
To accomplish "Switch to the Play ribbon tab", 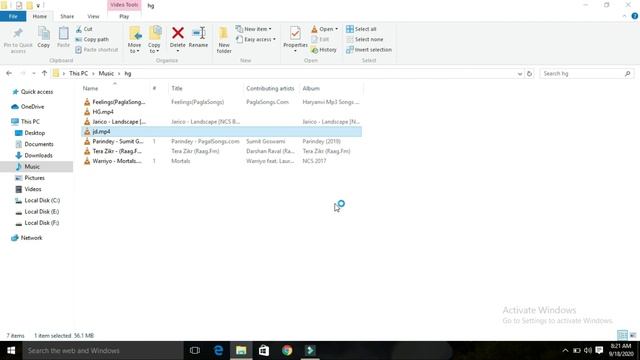I will click(124, 16).
